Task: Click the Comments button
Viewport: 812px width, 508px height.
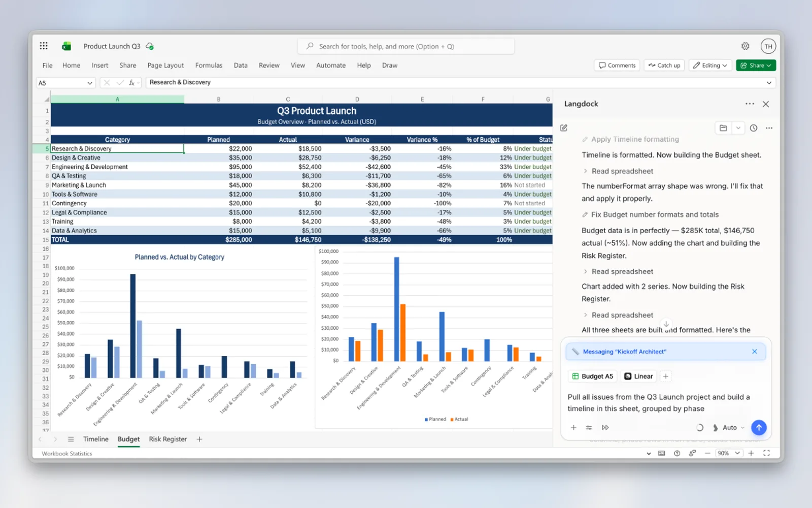Action: click(x=617, y=66)
